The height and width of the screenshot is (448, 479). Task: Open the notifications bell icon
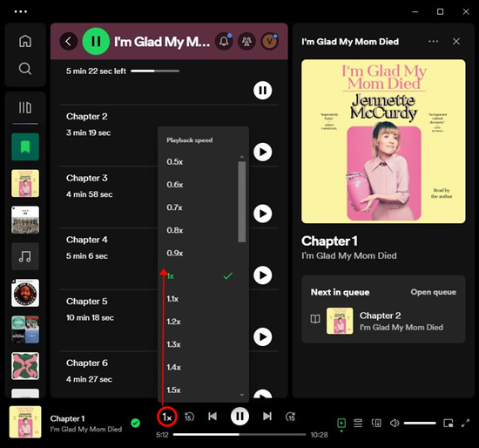tap(224, 41)
